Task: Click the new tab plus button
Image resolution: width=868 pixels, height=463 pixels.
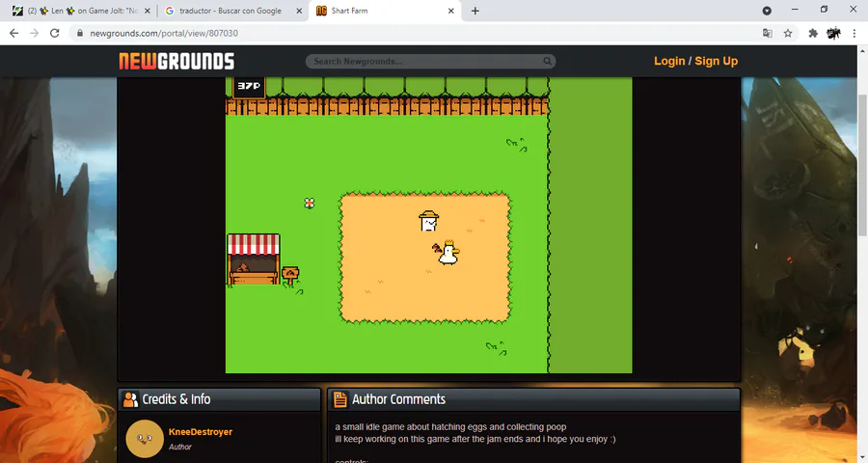Action: tap(475, 11)
